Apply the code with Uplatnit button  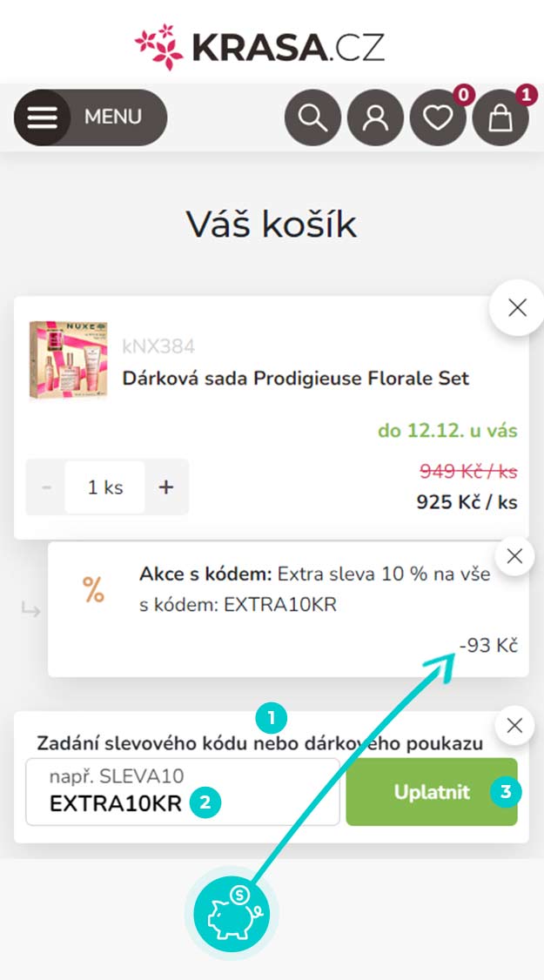[x=432, y=792]
